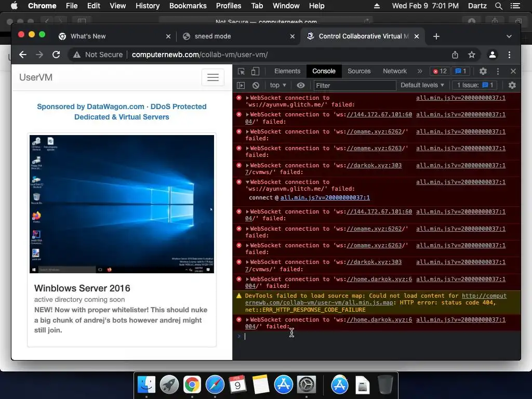Image resolution: width=532 pixels, height=399 pixels.
Task: Open console settings gear icon
Action: [x=512, y=86]
